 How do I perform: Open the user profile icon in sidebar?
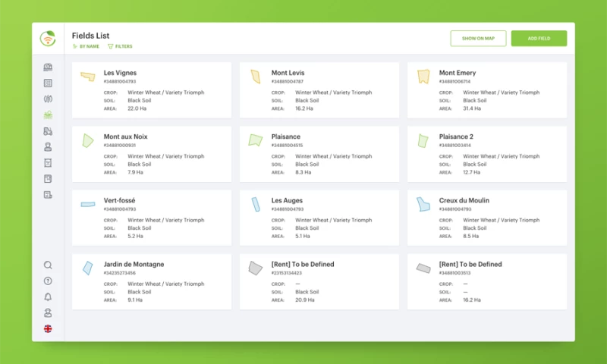tap(48, 313)
